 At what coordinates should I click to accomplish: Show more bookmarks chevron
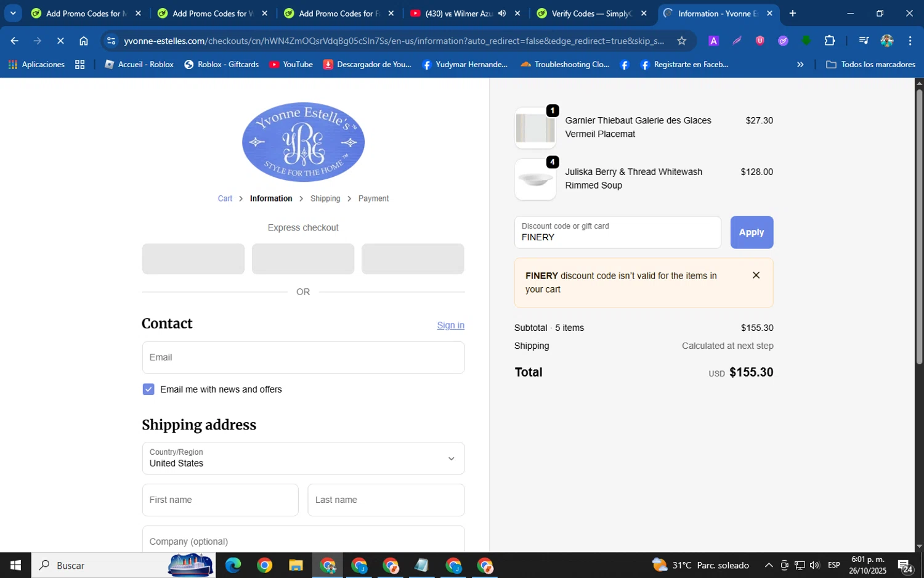coord(800,64)
